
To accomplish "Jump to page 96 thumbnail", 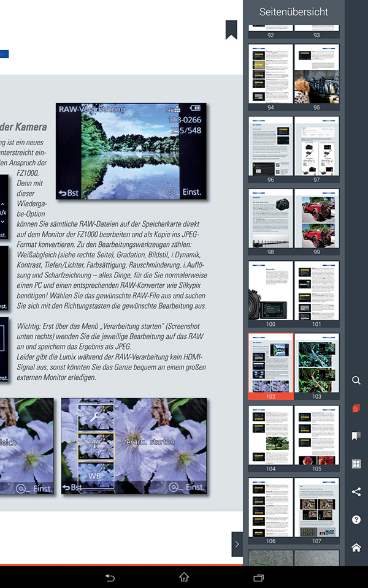I will click(270, 149).
